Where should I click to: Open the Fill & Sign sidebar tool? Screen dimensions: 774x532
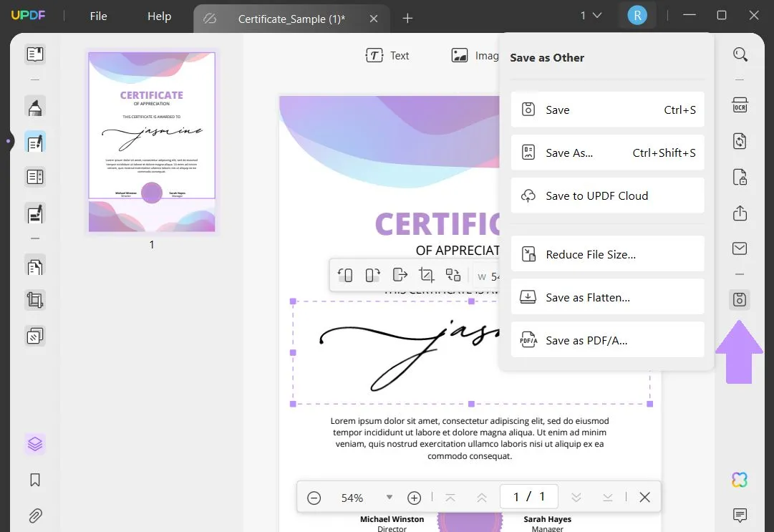tap(35, 214)
